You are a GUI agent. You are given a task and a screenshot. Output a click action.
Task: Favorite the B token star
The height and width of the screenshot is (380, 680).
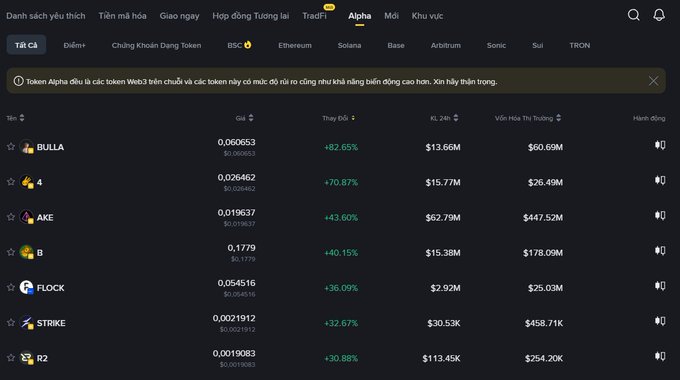point(11,252)
